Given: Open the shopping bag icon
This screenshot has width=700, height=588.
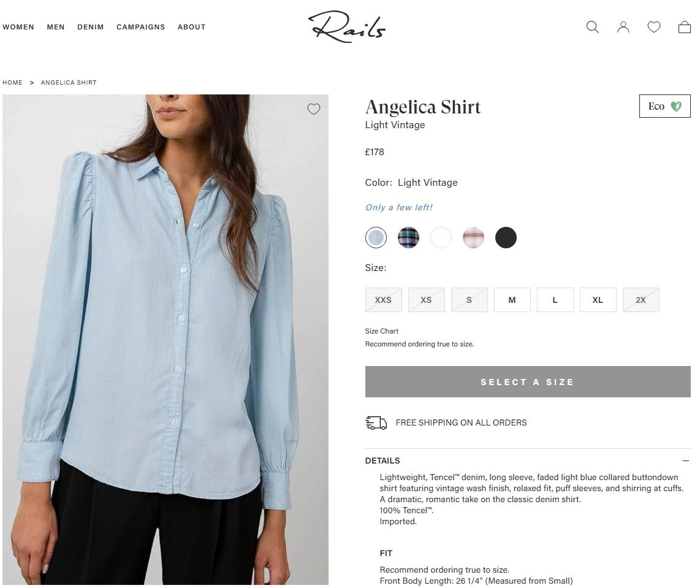Looking at the screenshot, I should pyautogui.click(x=685, y=27).
